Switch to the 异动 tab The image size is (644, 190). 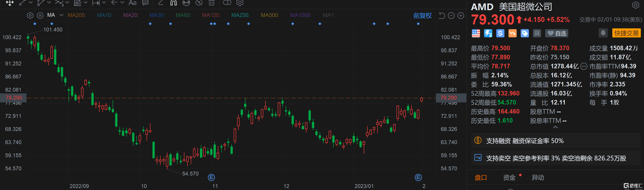click(x=538, y=178)
